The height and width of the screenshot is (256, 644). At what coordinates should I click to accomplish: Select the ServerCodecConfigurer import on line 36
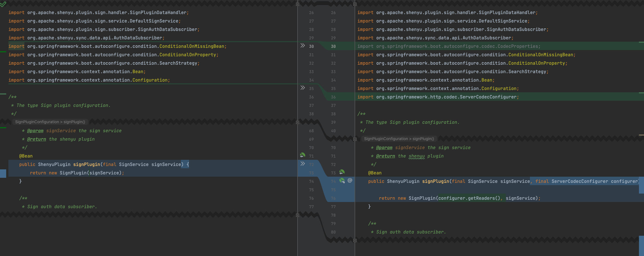[437, 96]
